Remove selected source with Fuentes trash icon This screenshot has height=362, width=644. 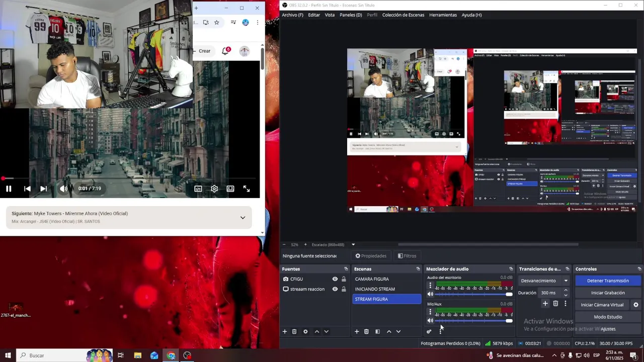tap(294, 332)
